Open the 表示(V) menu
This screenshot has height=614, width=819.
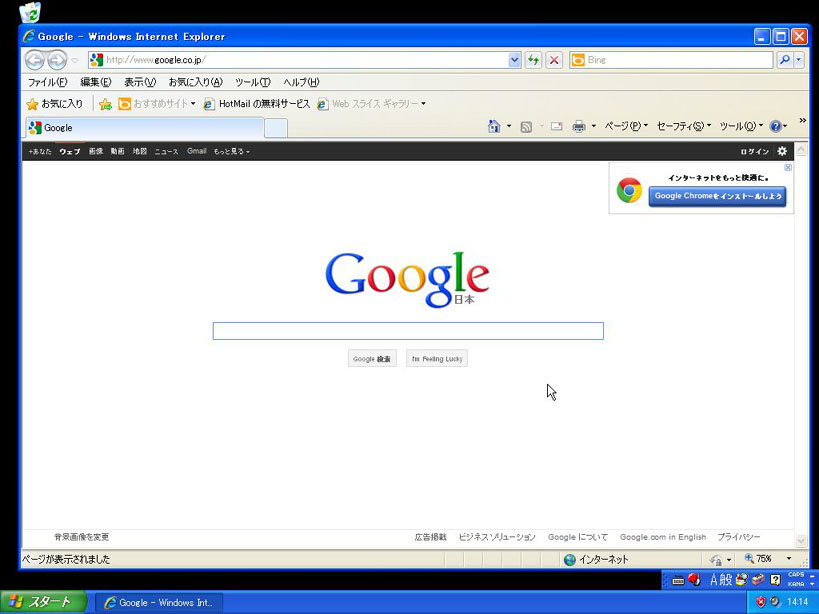140,82
